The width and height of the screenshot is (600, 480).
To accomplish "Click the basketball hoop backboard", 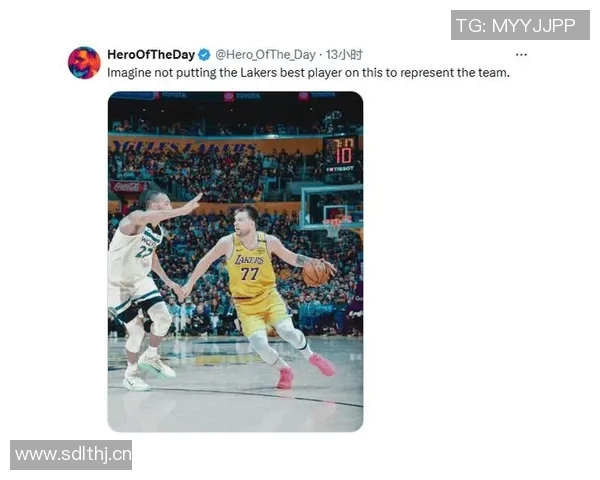I will [x=331, y=209].
